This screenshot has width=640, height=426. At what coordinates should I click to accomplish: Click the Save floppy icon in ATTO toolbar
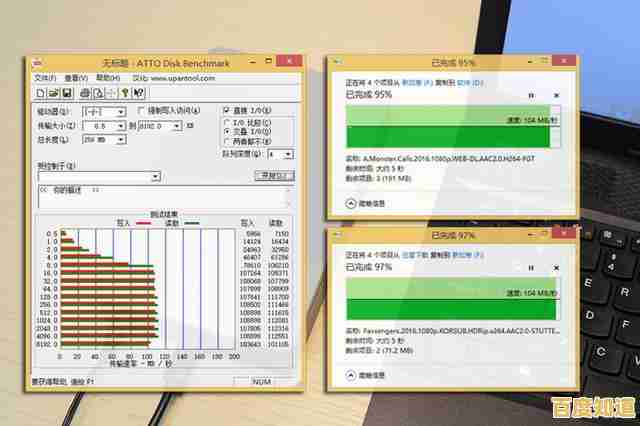(67, 93)
